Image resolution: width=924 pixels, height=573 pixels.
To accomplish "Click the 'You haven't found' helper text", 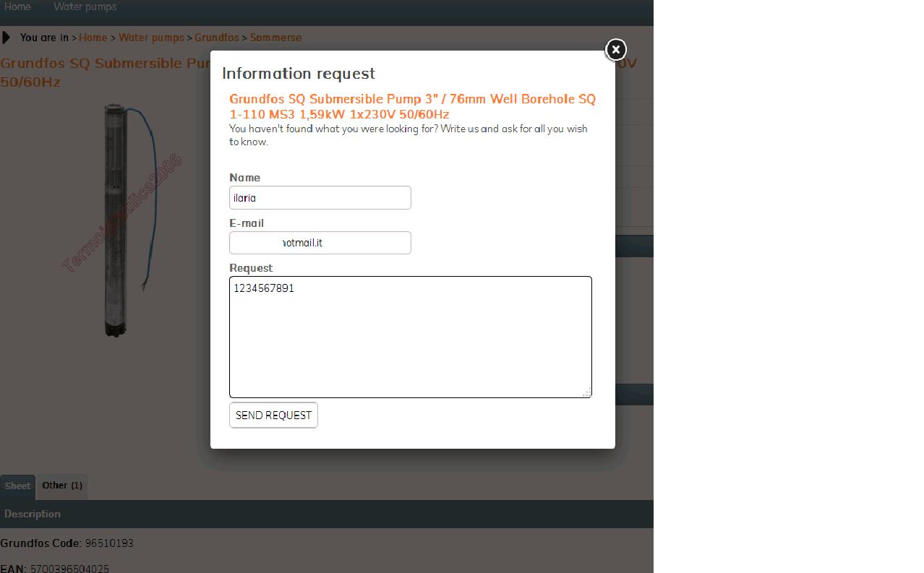I will click(x=408, y=135).
